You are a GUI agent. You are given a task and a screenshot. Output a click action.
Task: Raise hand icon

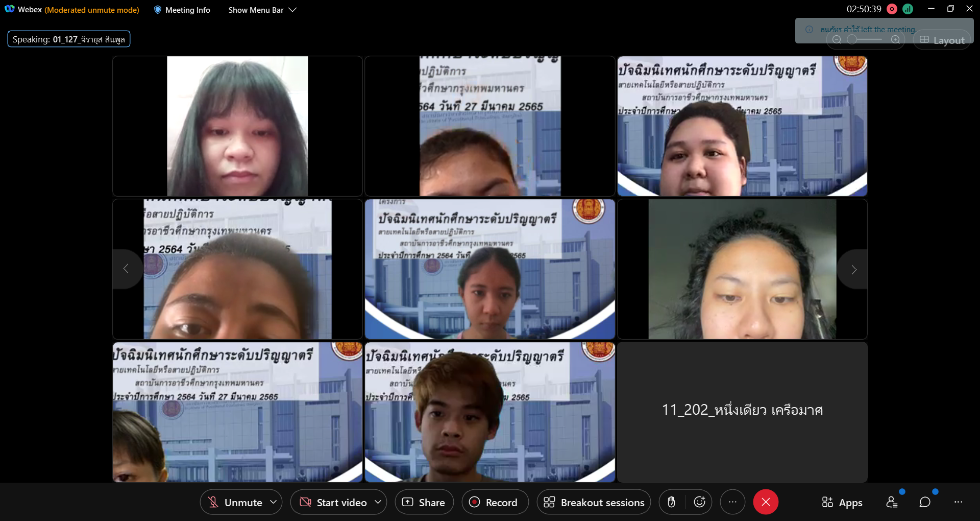click(x=672, y=502)
